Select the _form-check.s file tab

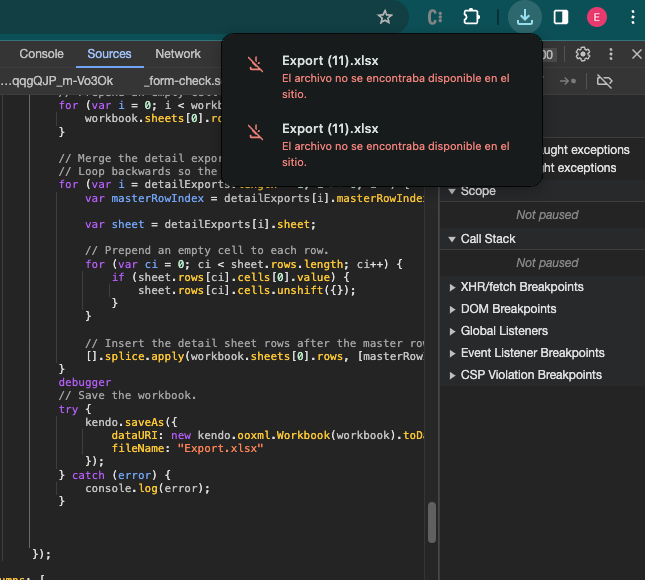tap(182, 81)
